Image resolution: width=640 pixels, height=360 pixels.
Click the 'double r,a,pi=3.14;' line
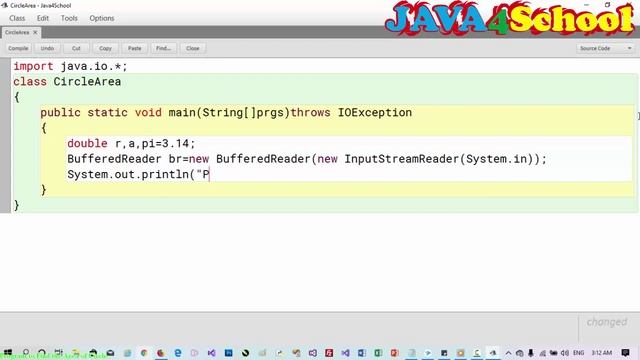[x=131, y=144]
